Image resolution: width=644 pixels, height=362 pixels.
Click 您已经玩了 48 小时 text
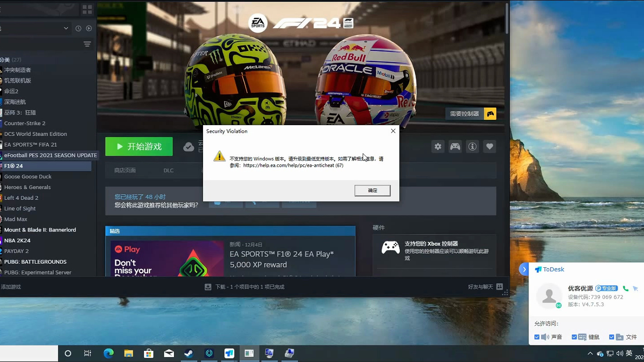(140, 197)
